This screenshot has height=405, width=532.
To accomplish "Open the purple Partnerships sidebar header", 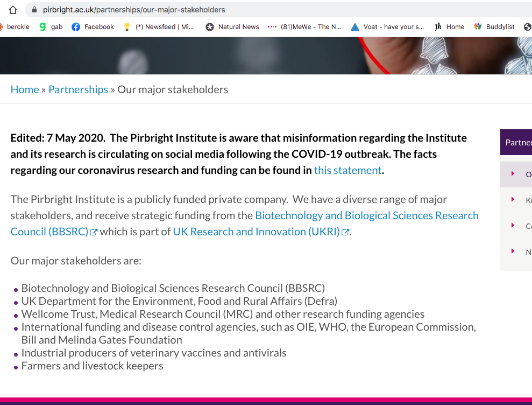I will click(x=516, y=142).
